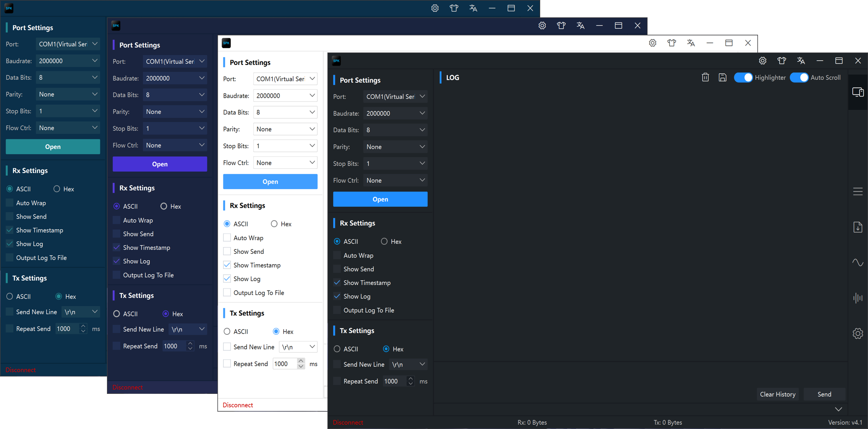Open the multi-screen panel icon in right sidebar
The image size is (868, 429).
858,92
